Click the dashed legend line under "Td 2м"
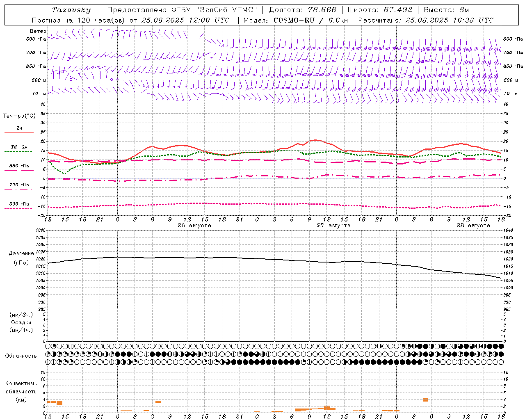Image resolution: width=525 pixels, height=420 pixels. [18, 152]
